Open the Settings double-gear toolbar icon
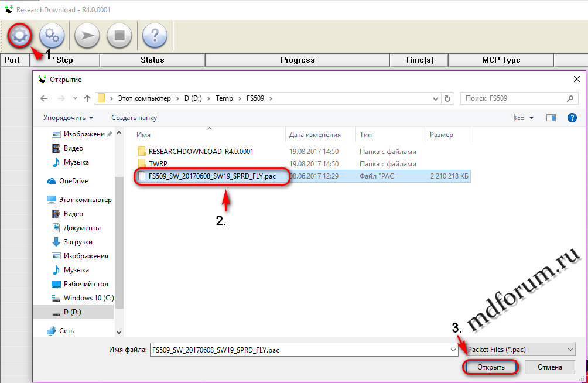Screen dimensions: 588x383 [52, 36]
